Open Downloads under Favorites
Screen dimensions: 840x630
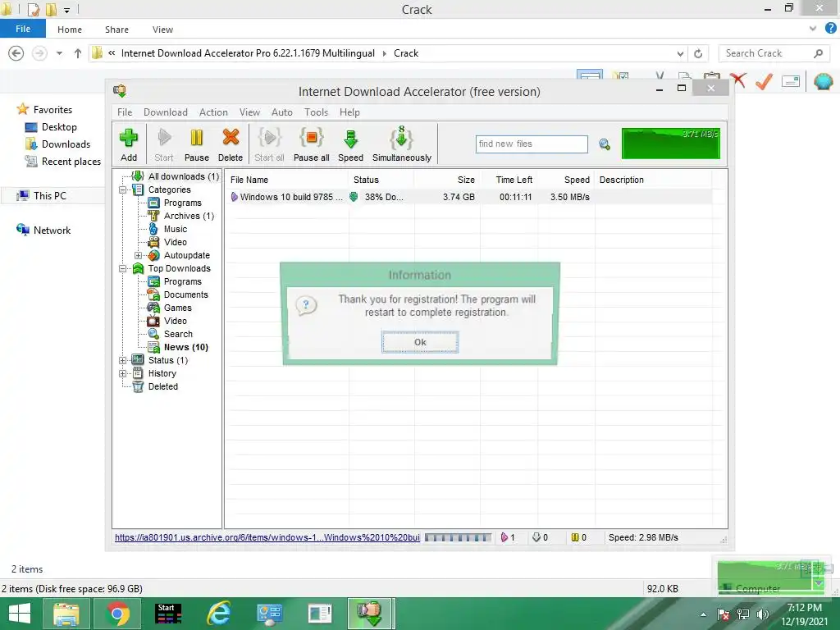pos(58,144)
